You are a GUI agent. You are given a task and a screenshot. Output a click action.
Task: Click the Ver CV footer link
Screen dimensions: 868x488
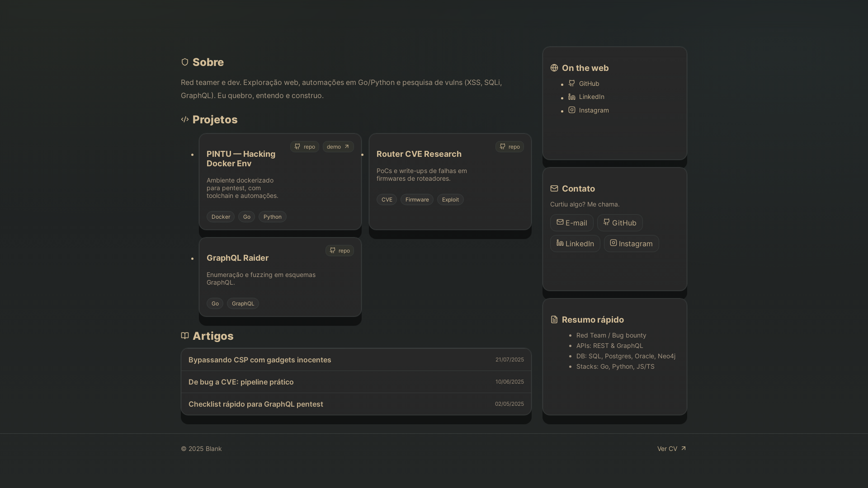(x=672, y=449)
